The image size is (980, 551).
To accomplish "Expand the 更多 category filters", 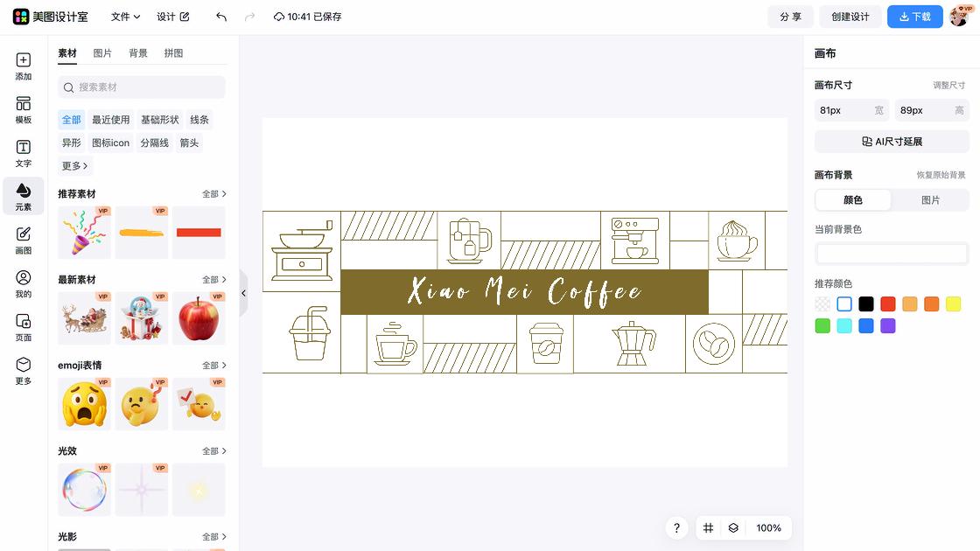I will (75, 166).
